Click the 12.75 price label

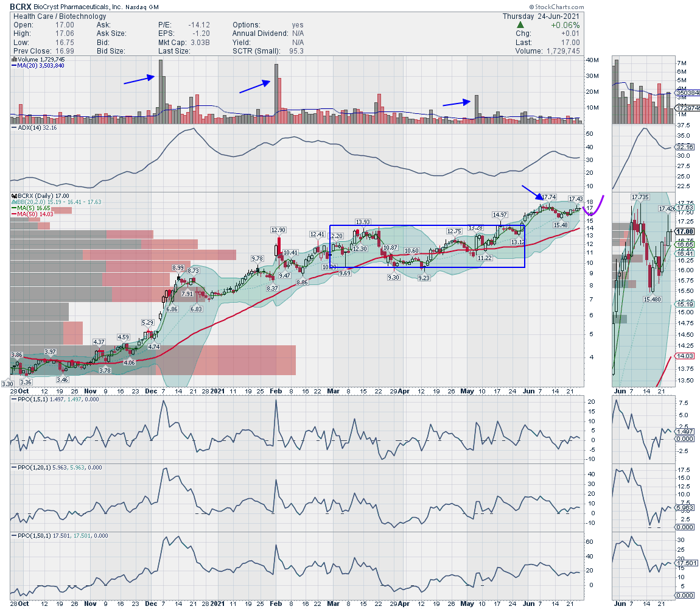[454, 231]
